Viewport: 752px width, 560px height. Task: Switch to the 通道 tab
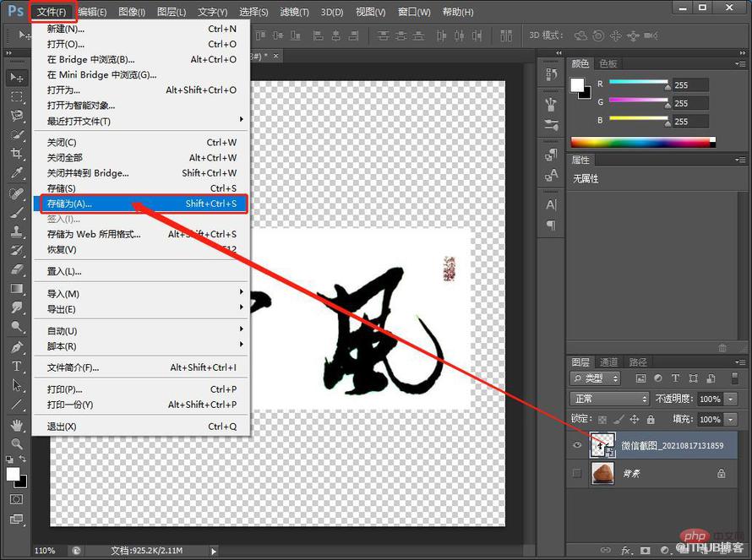point(608,362)
